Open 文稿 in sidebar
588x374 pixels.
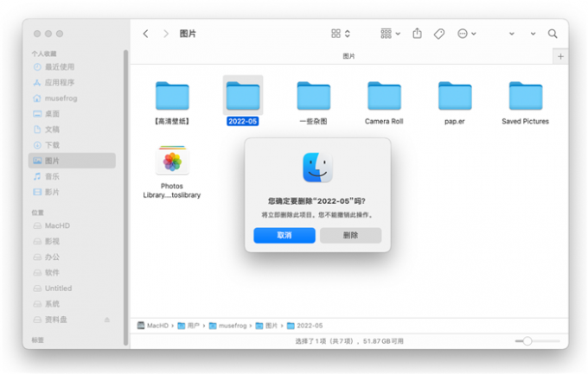[x=72, y=130]
